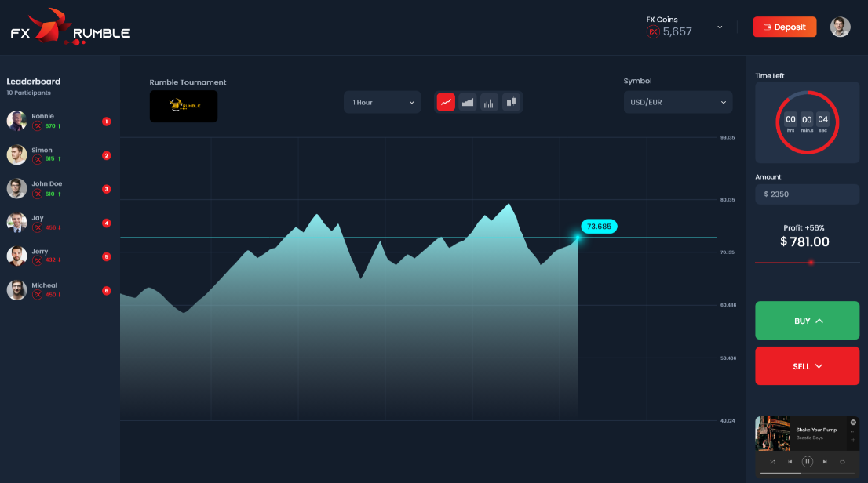Click the green BUY button
868x483 pixels.
click(807, 321)
